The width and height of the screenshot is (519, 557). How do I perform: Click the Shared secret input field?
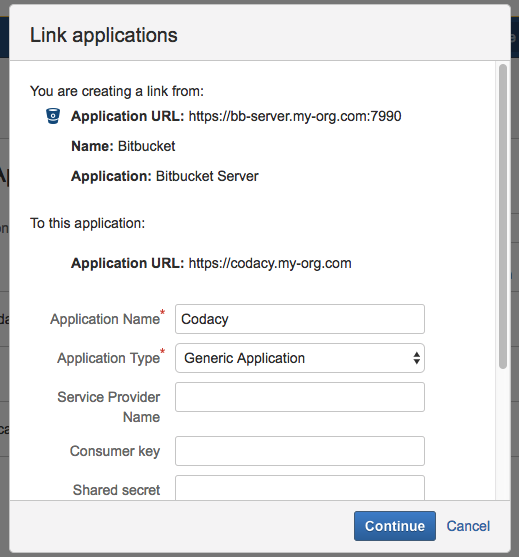coord(300,488)
